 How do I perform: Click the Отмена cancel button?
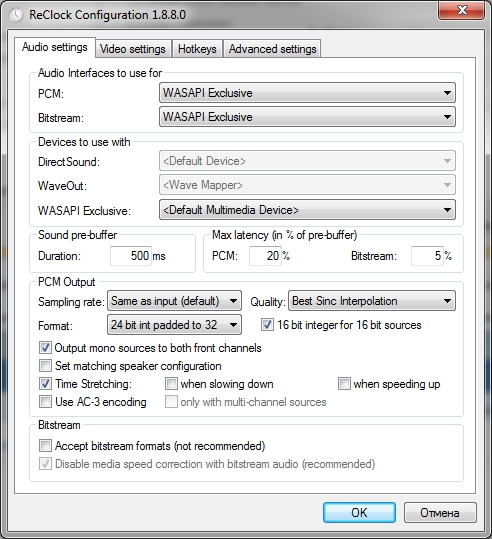click(440, 513)
